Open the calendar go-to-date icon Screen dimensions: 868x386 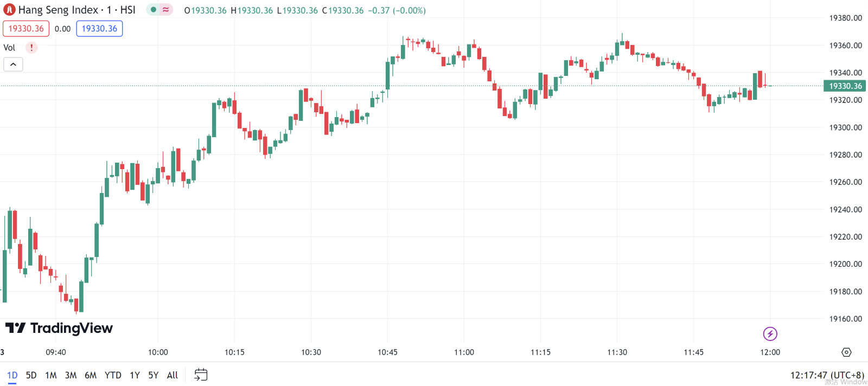click(x=201, y=375)
